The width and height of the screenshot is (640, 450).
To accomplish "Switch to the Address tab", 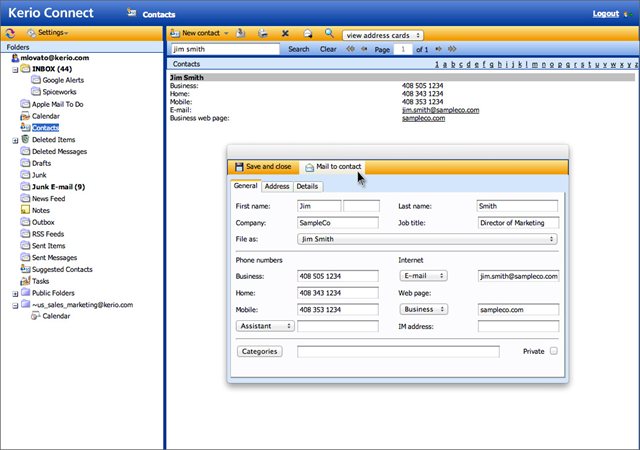I will point(277,186).
